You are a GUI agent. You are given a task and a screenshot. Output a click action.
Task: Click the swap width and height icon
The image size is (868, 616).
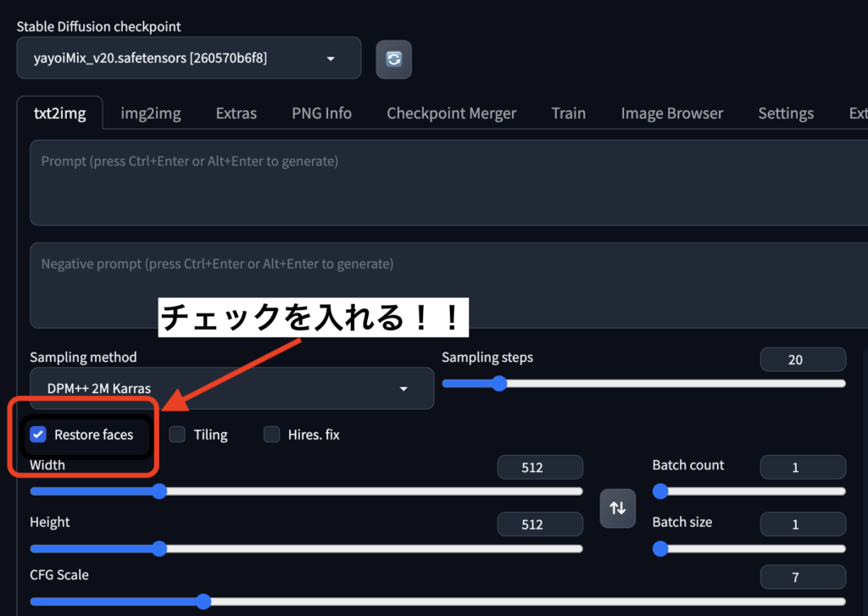[x=618, y=508]
